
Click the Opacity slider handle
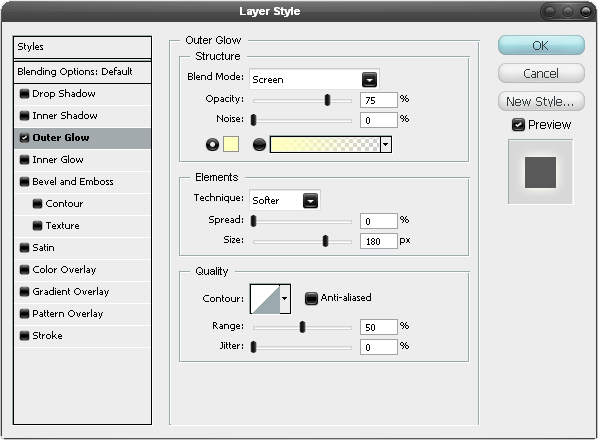tap(327, 100)
